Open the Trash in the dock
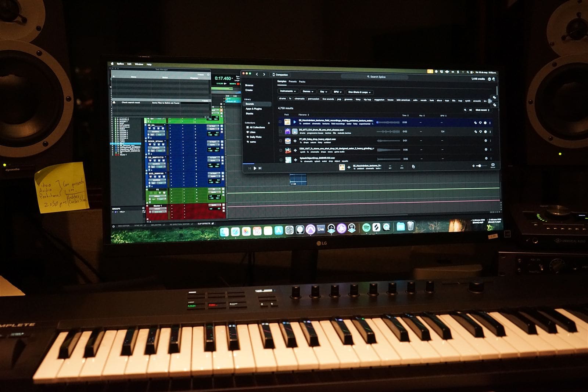 point(410,226)
